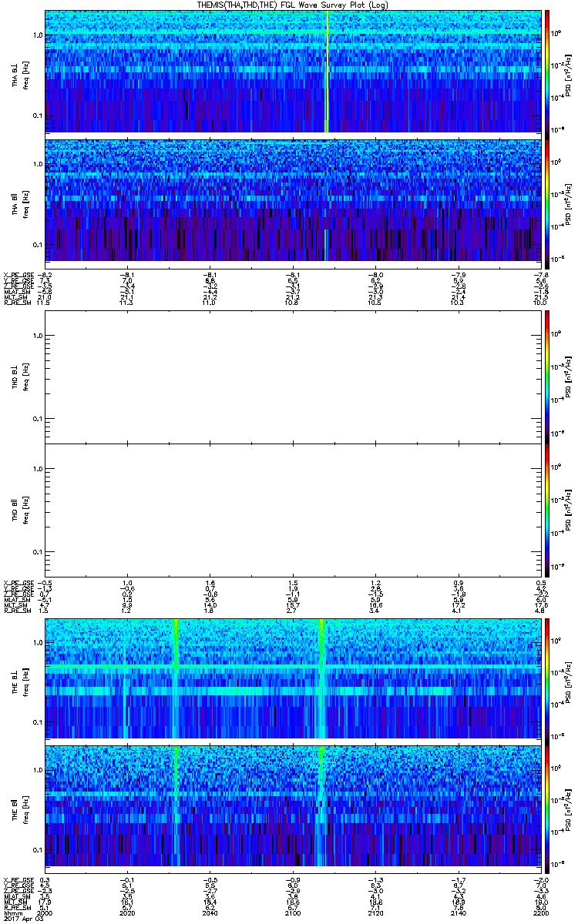
Task: Click the 2000 time tick label
Action: pos(45,913)
